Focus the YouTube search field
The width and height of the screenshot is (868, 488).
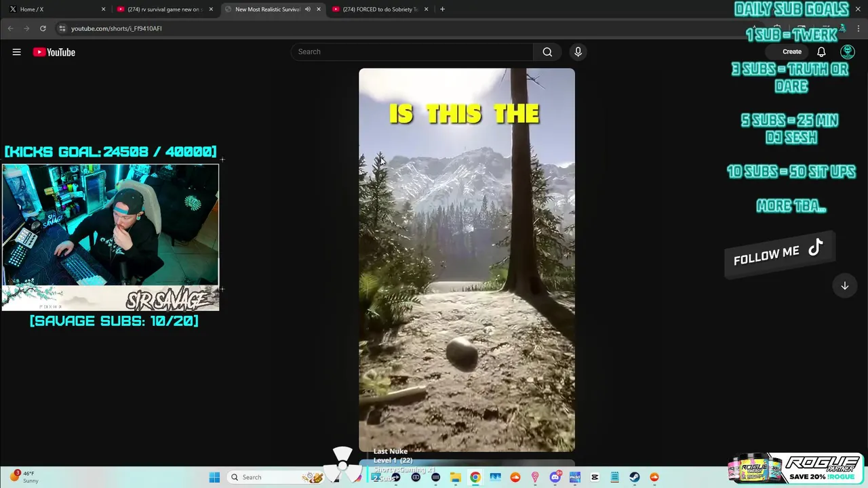[412, 52]
